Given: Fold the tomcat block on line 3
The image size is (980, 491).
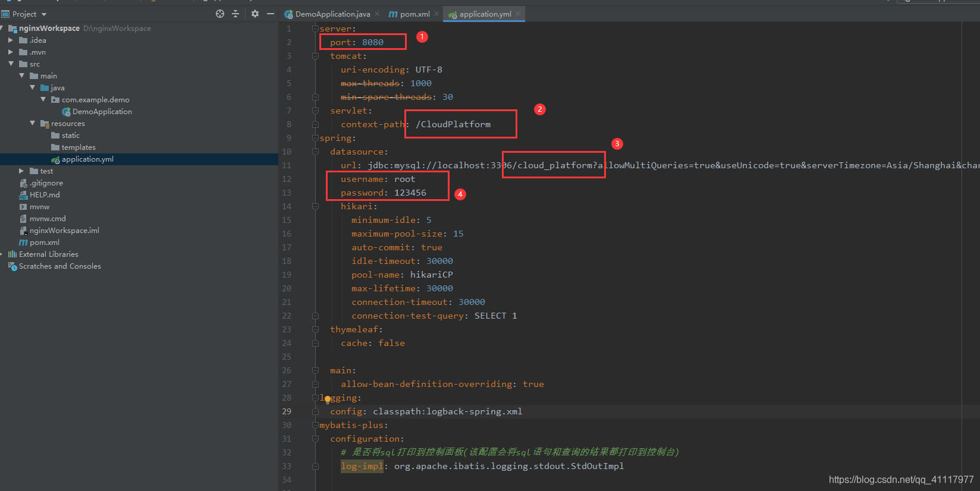Looking at the screenshot, I should point(315,56).
